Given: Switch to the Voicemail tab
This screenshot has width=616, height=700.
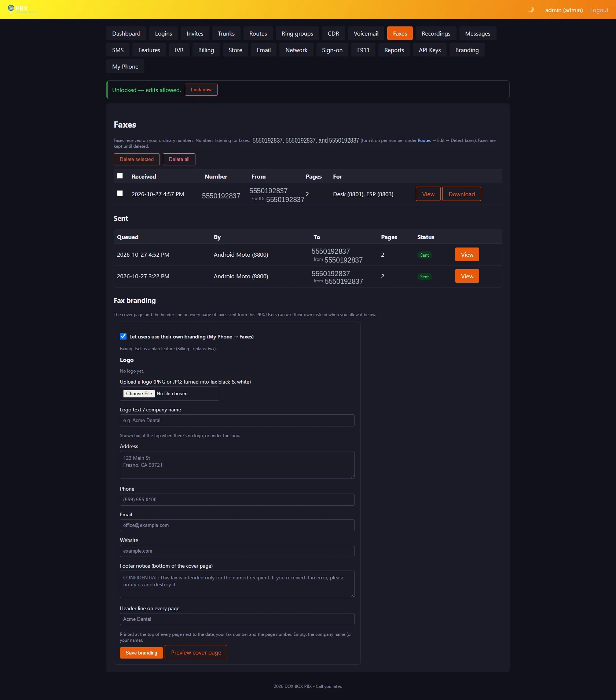Looking at the screenshot, I should pyautogui.click(x=366, y=33).
